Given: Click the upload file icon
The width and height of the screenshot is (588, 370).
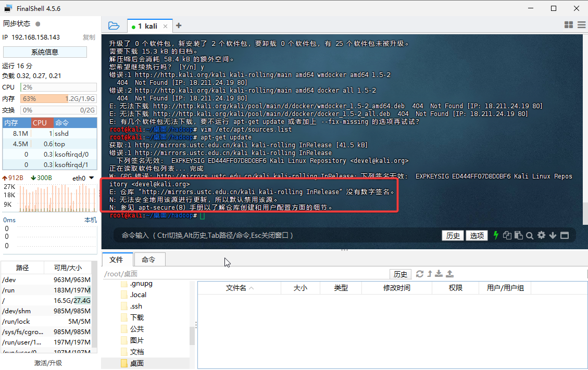Looking at the screenshot, I should tap(449, 274).
